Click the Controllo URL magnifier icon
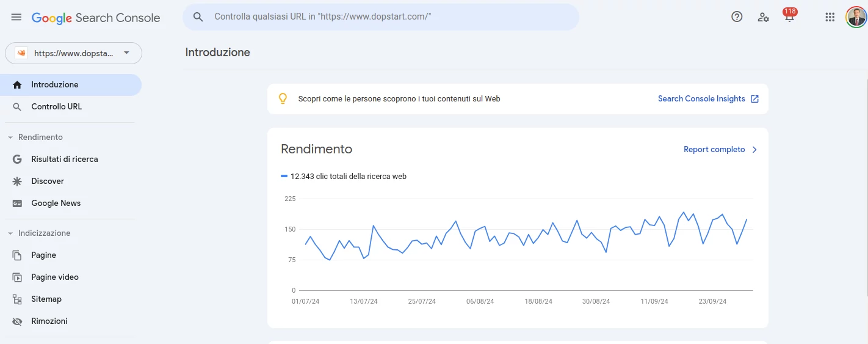This screenshot has height=344, width=868. pyautogui.click(x=17, y=107)
